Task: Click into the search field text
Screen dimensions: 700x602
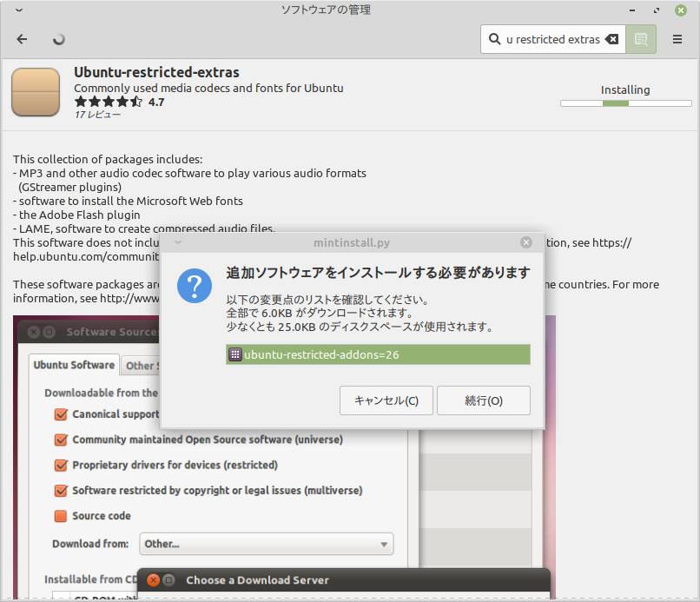Action: [553, 39]
